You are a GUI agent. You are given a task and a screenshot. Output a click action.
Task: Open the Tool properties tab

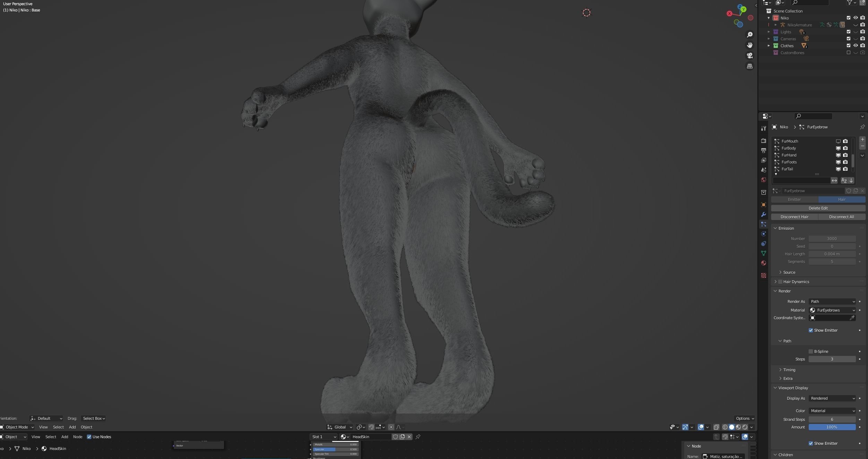pos(763,128)
